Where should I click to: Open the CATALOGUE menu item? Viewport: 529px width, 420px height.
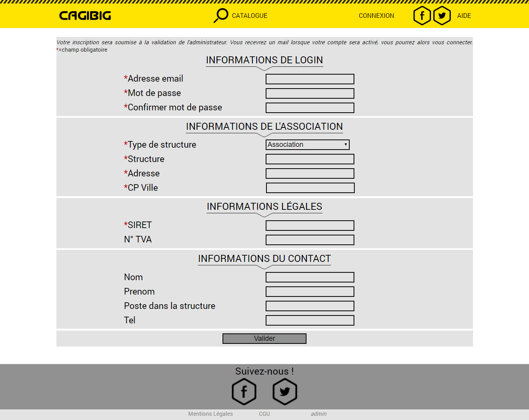(x=250, y=16)
